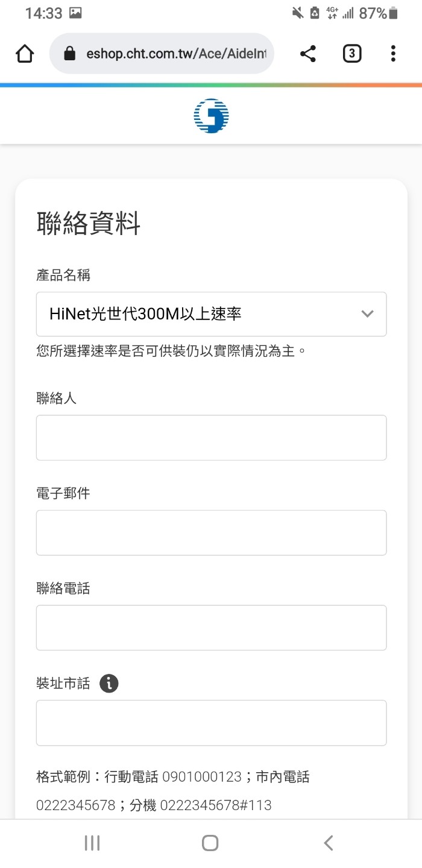Focus the 聯絡人 contact name field
Image resolution: width=422 pixels, height=868 pixels.
211,438
